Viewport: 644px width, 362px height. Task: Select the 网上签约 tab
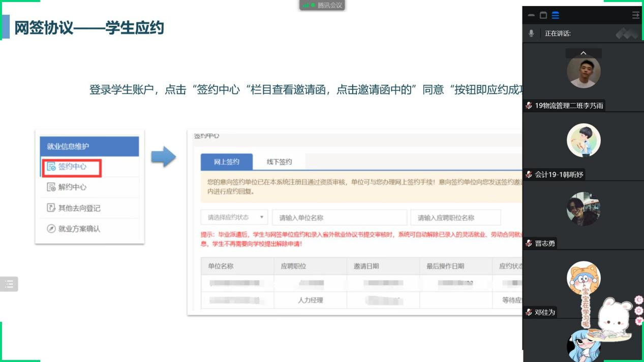click(226, 162)
